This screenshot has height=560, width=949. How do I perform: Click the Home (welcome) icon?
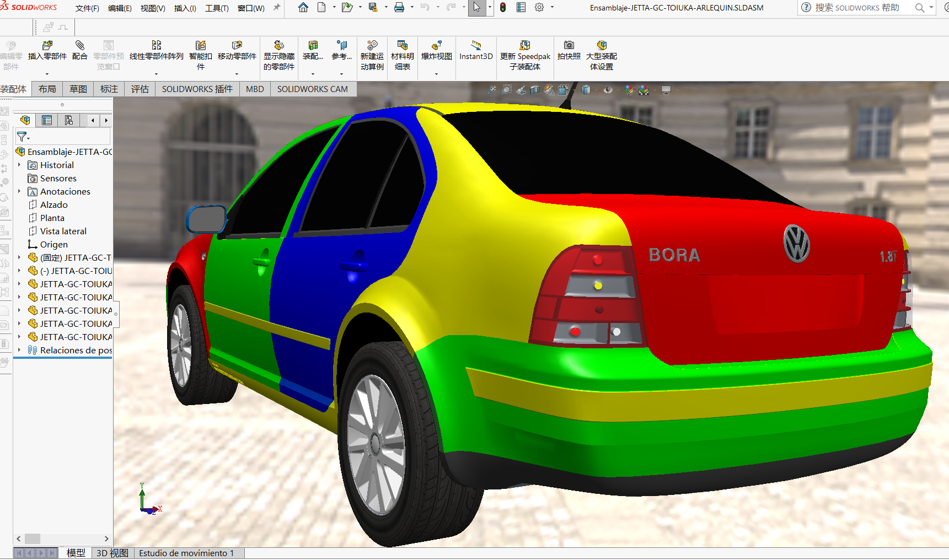tap(303, 8)
